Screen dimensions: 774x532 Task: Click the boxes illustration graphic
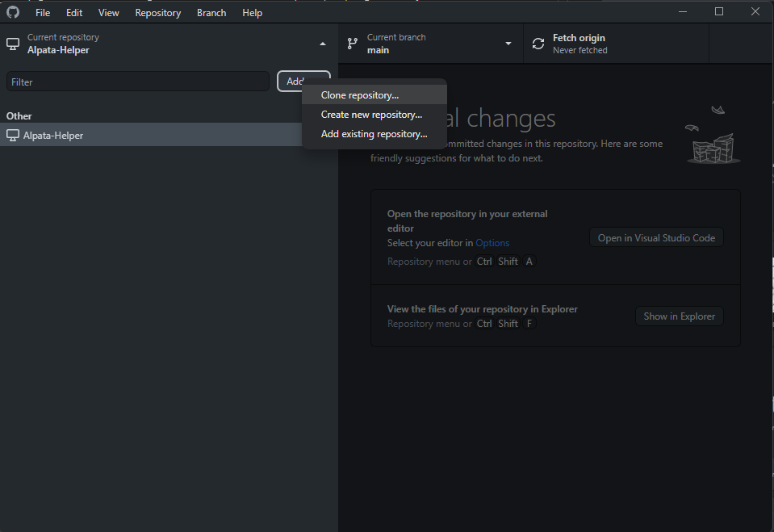click(713, 137)
